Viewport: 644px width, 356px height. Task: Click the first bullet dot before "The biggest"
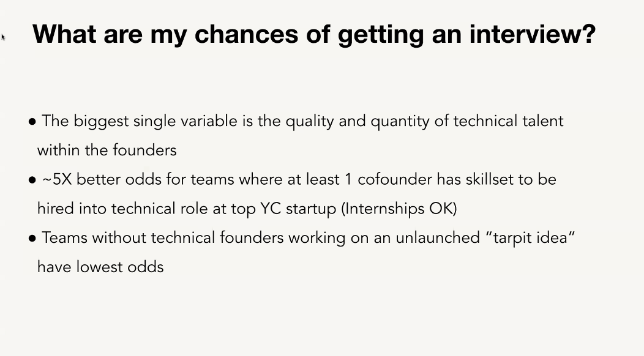click(32, 122)
